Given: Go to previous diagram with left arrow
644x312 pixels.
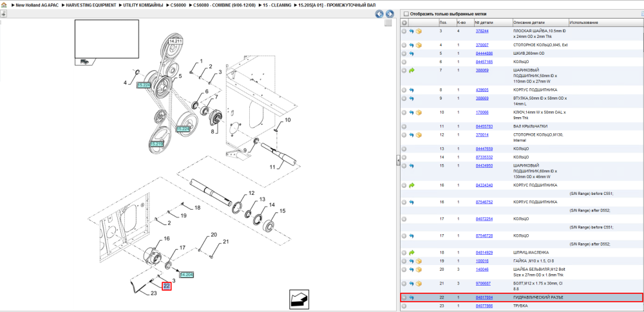Looking at the screenshot, I should click(379, 14).
